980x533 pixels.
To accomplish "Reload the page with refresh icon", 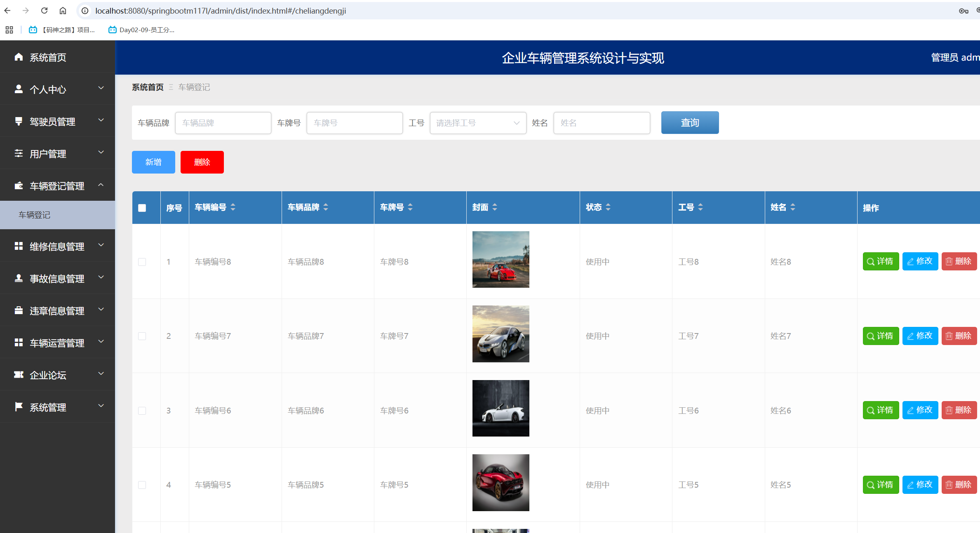I will click(x=44, y=11).
